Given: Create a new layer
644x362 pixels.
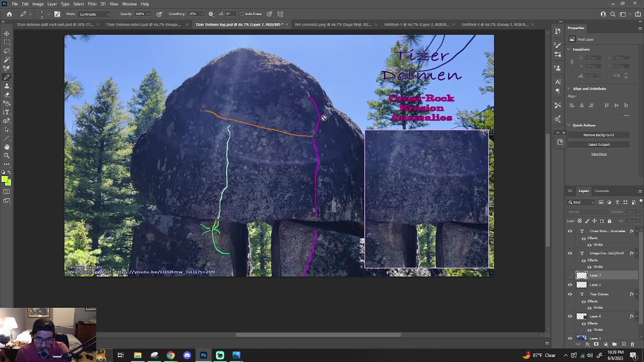Looking at the screenshot, I should tap(624, 344).
